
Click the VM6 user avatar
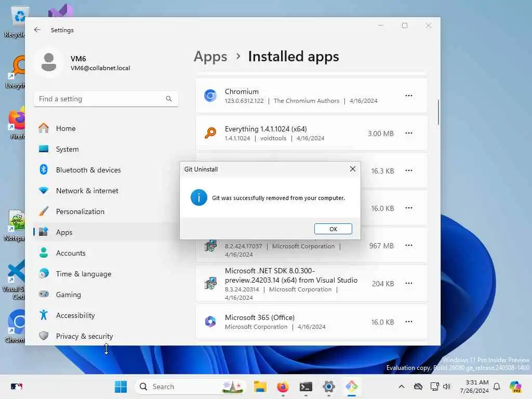(49, 62)
